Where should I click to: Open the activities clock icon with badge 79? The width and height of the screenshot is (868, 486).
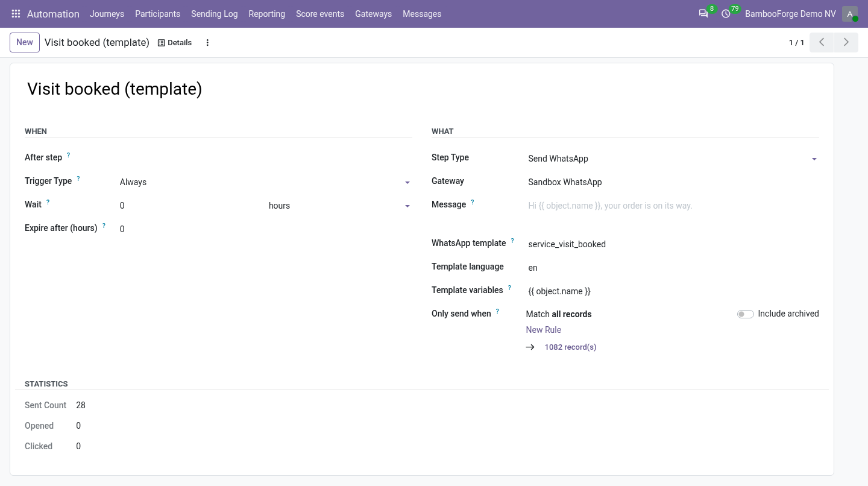point(726,14)
